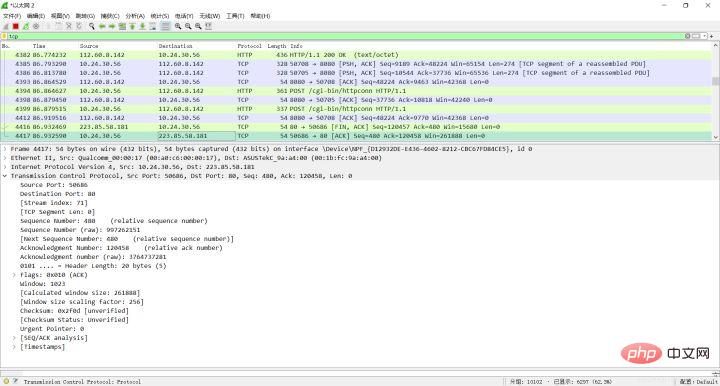Select the Source Port: 50686 field
This screenshot has height=386, width=720.
pyautogui.click(x=54, y=185)
